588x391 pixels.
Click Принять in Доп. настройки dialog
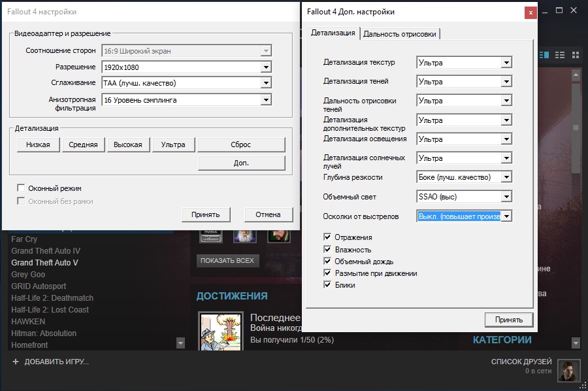click(509, 320)
